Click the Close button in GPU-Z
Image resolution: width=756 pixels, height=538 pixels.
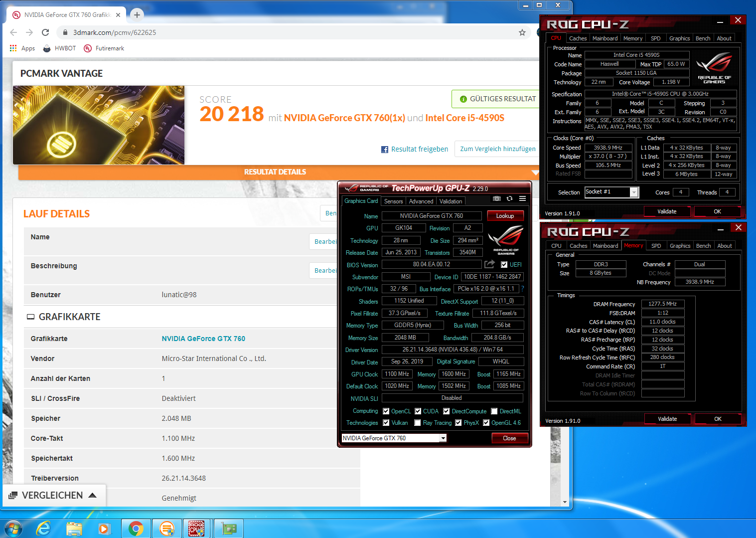(x=509, y=438)
